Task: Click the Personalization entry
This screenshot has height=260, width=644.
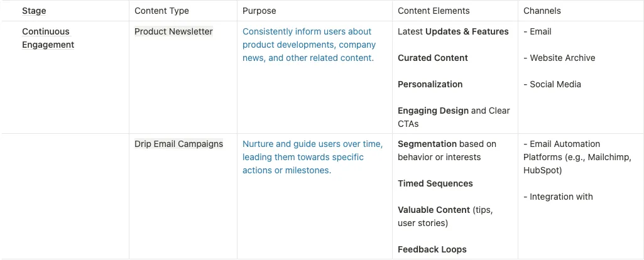Action: click(430, 84)
